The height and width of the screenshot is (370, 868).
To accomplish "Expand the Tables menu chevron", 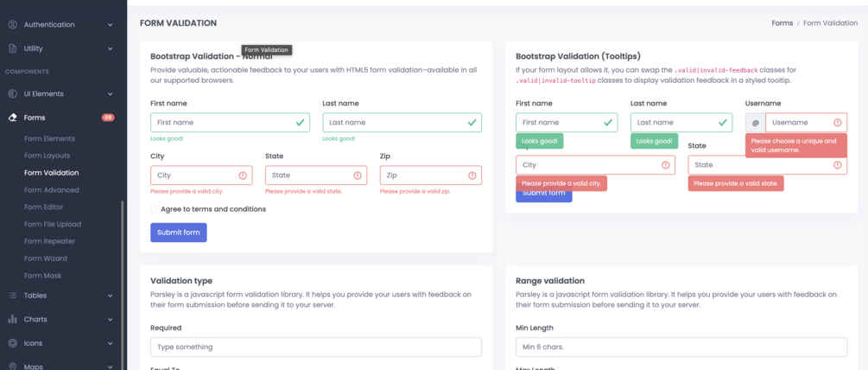I will (x=111, y=296).
